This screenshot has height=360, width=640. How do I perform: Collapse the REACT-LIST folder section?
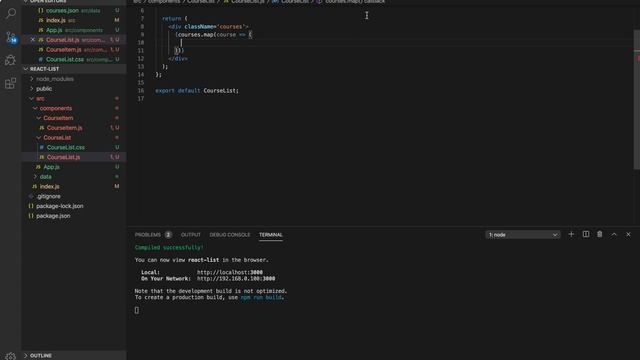73,69
